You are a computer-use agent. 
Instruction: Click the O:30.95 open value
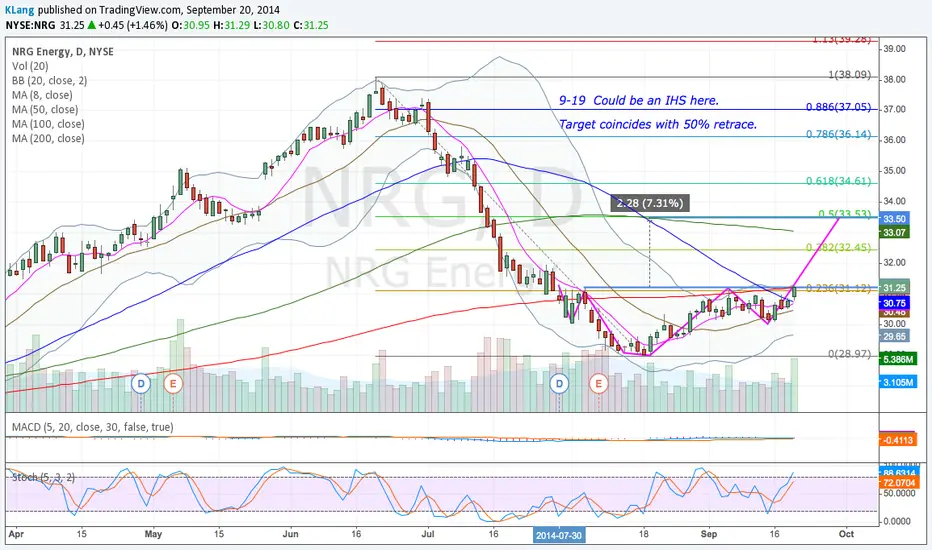pos(191,25)
